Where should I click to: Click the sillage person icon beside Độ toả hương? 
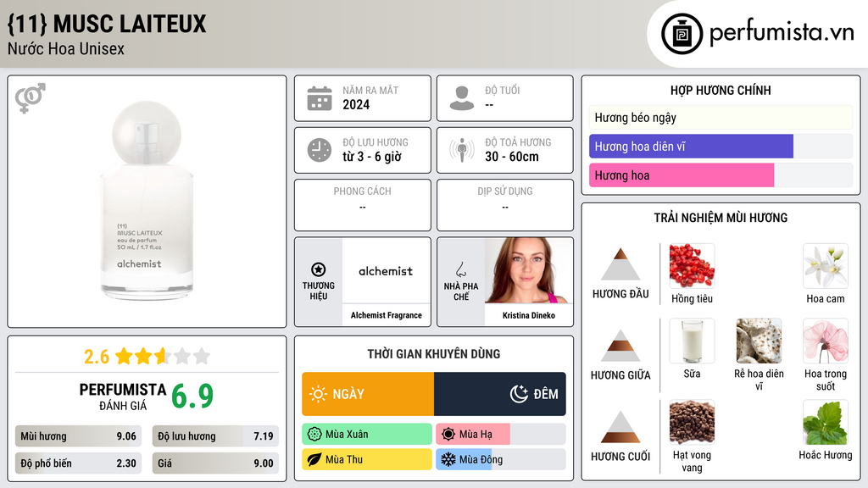[462, 150]
